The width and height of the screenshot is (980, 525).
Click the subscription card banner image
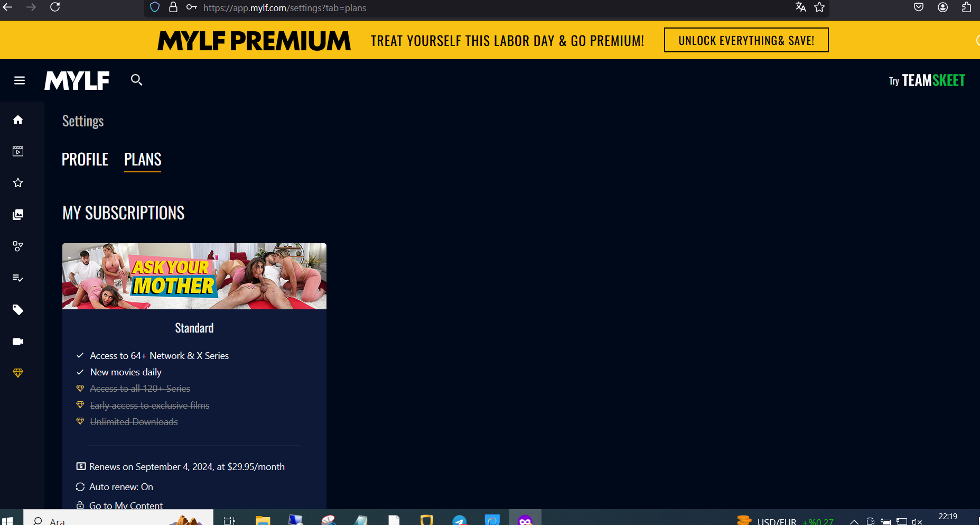194,276
